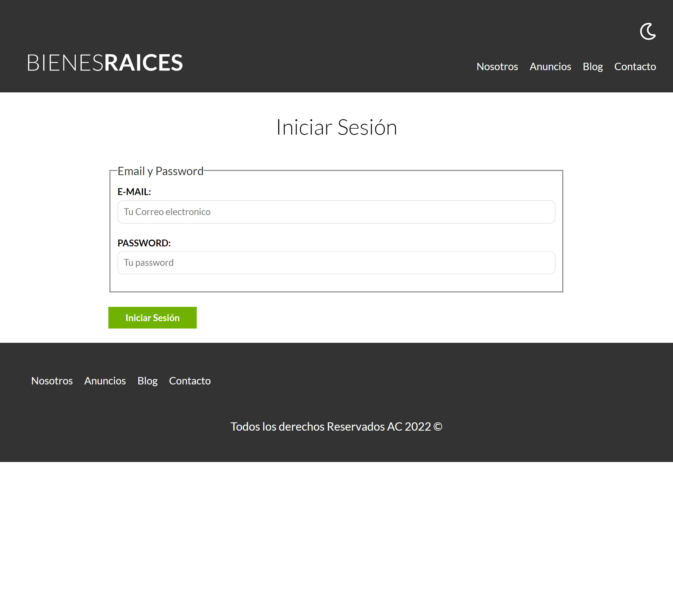Open the Contacto page from header navigation

click(635, 66)
